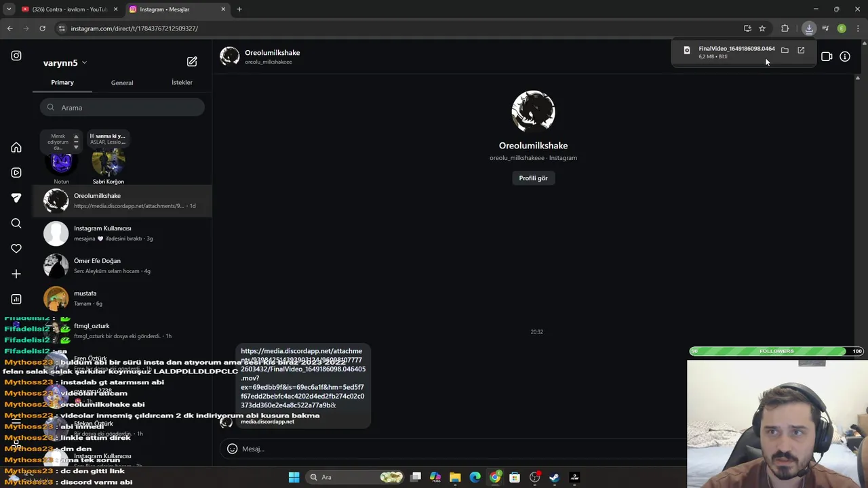Open Chrome tab search dropdown
Viewport: 868px width, 488px height.
[9, 9]
